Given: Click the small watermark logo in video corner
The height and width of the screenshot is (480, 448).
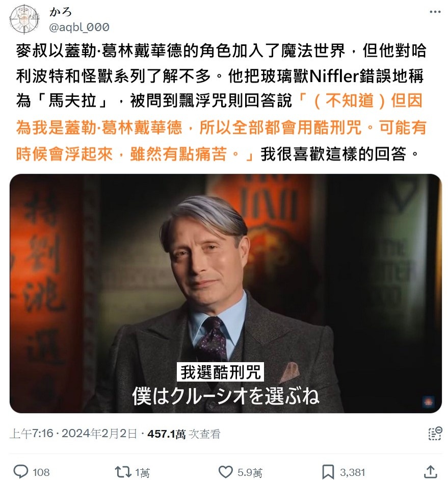Looking at the screenshot, I should tap(428, 401).
